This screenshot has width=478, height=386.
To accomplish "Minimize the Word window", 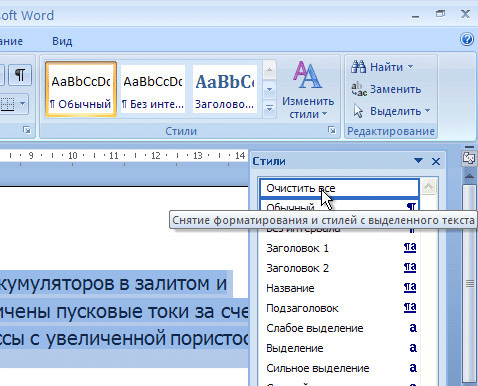I will coord(415,15).
